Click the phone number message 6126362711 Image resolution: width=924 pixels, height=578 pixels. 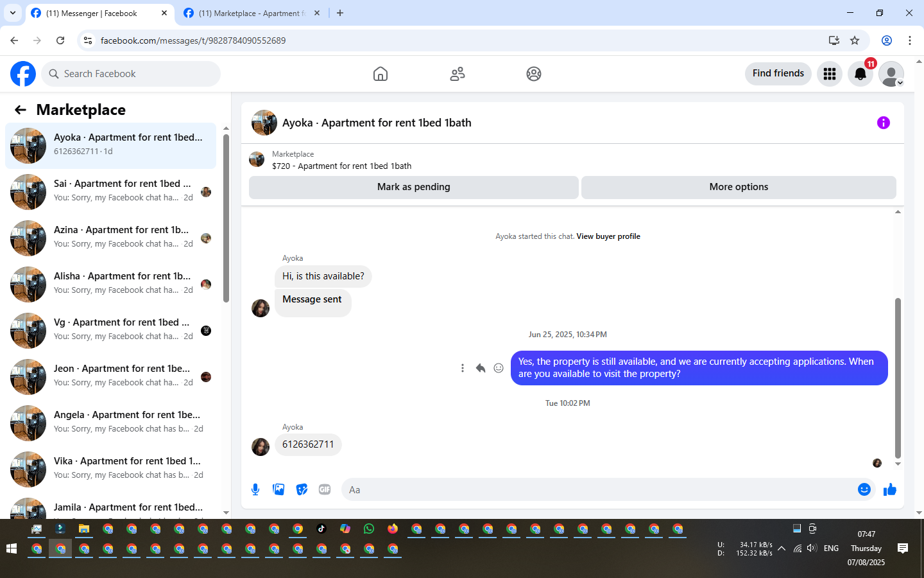click(x=308, y=444)
